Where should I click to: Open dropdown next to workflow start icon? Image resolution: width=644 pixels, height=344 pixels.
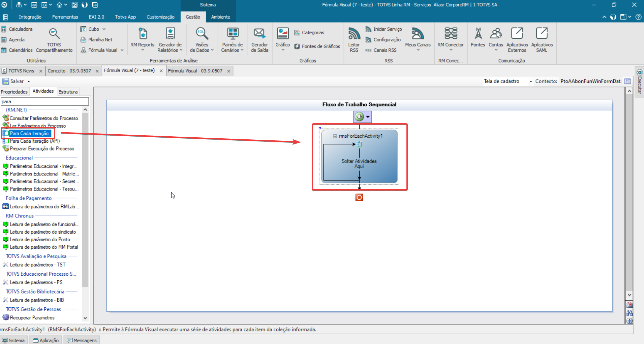pos(368,117)
